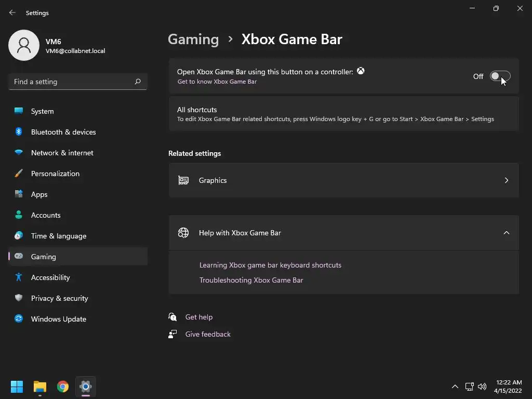Click the Graphics card icon

(183, 180)
